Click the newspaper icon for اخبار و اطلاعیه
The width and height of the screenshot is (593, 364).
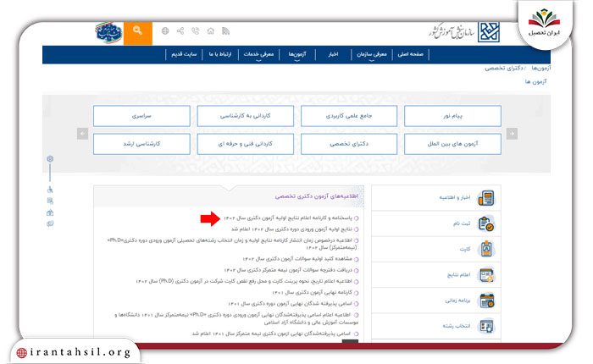486,198
